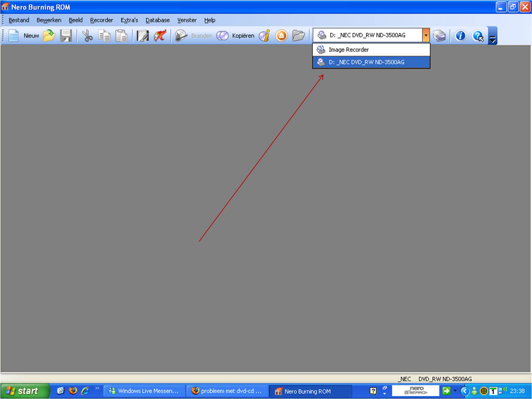The image size is (532, 399).
Task: Expand the toolbar options overflow arrow
Action: point(492,36)
